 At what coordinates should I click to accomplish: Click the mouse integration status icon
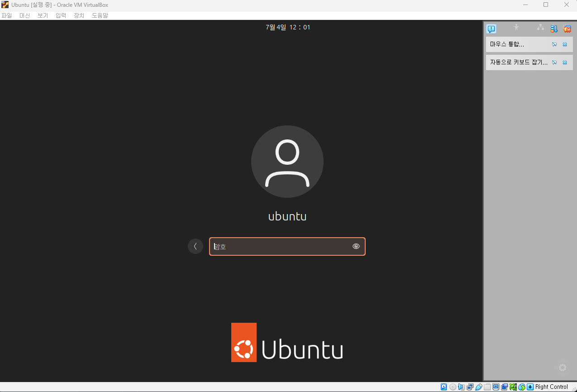[522, 387]
